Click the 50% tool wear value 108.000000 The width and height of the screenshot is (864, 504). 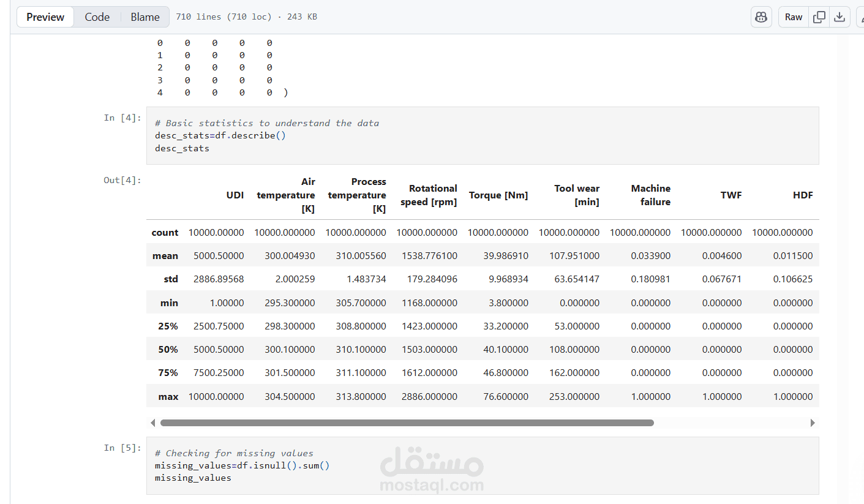574,350
